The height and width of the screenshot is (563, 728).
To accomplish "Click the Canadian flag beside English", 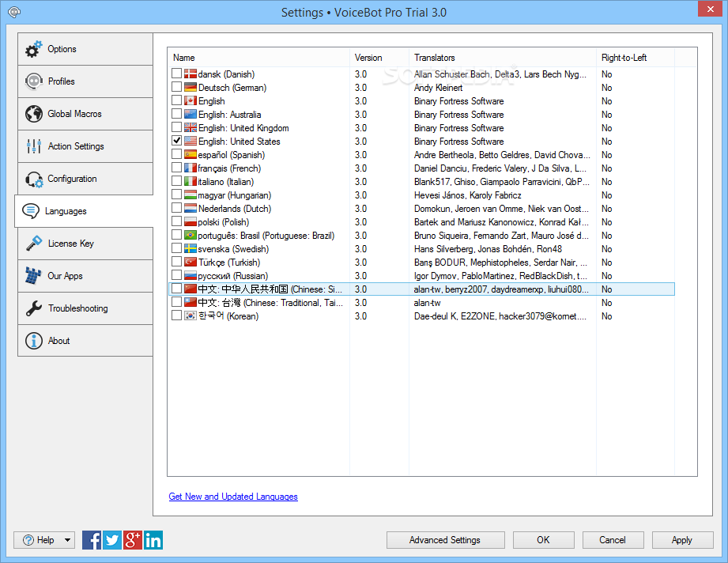I will coord(190,100).
